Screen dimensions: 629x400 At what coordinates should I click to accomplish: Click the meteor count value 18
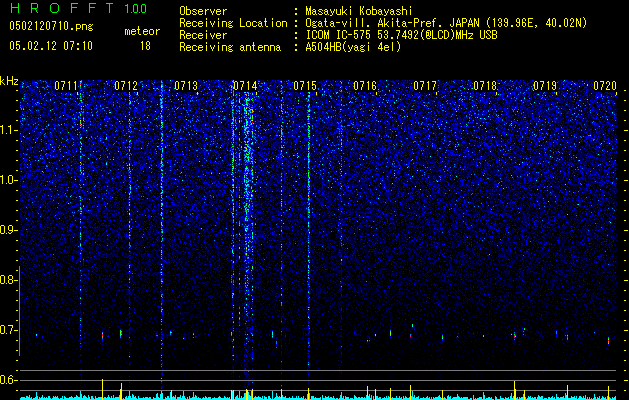145,46
